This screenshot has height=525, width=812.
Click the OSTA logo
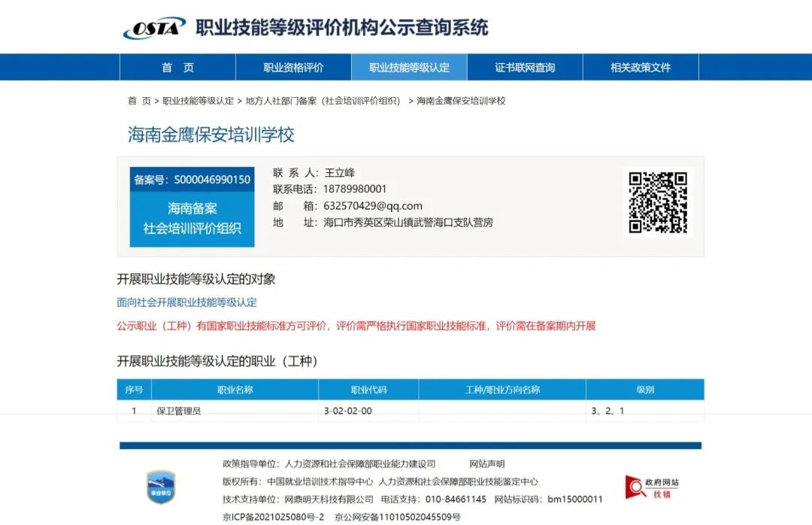tap(154, 28)
